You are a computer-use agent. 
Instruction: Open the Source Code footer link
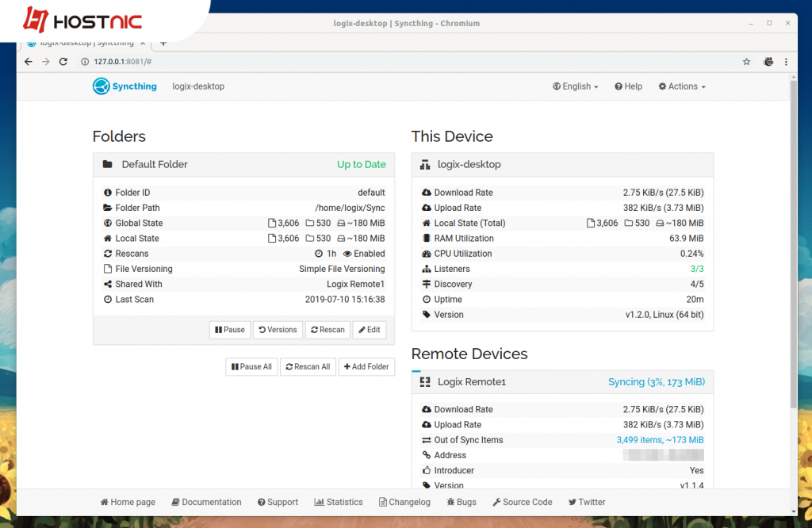tap(523, 502)
